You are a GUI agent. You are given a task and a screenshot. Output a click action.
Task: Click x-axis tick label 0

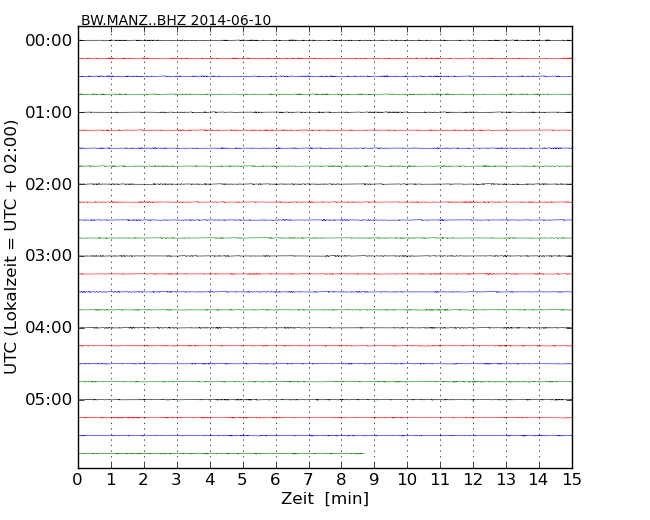pos(78,479)
